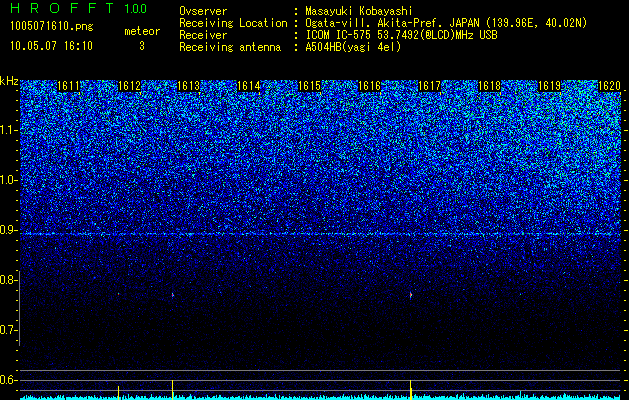Click the 1.0 frequency axis label
This screenshot has height=400, width=629.
(9, 180)
